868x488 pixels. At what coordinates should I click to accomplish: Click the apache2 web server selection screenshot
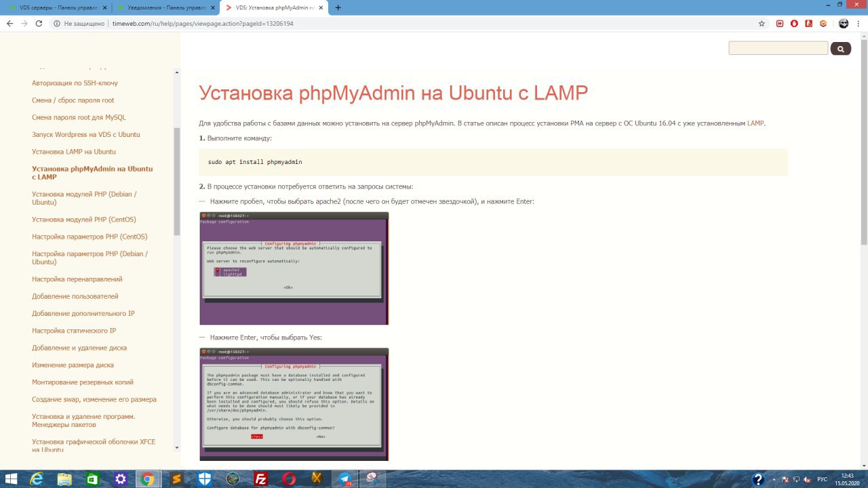(294, 268)
